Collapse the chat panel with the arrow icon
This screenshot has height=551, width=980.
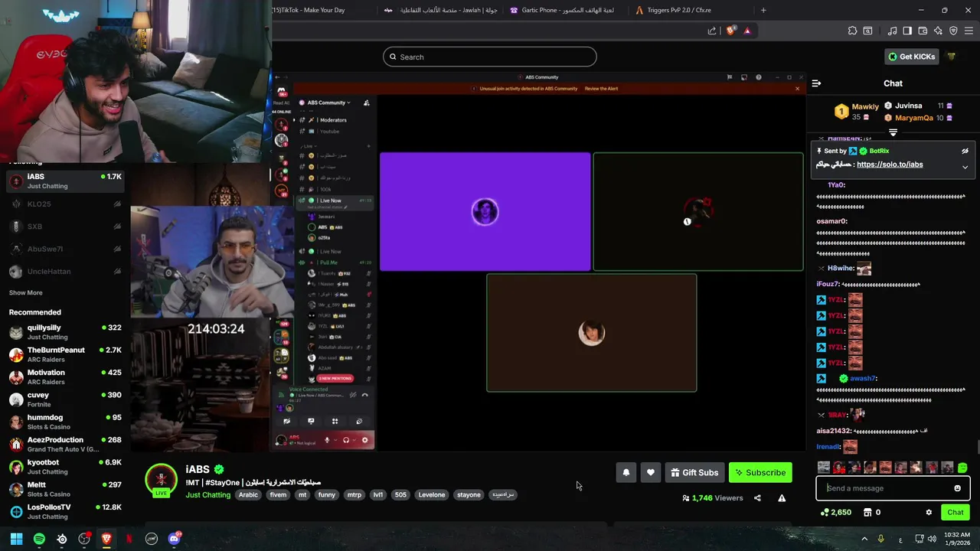point(816,83)
